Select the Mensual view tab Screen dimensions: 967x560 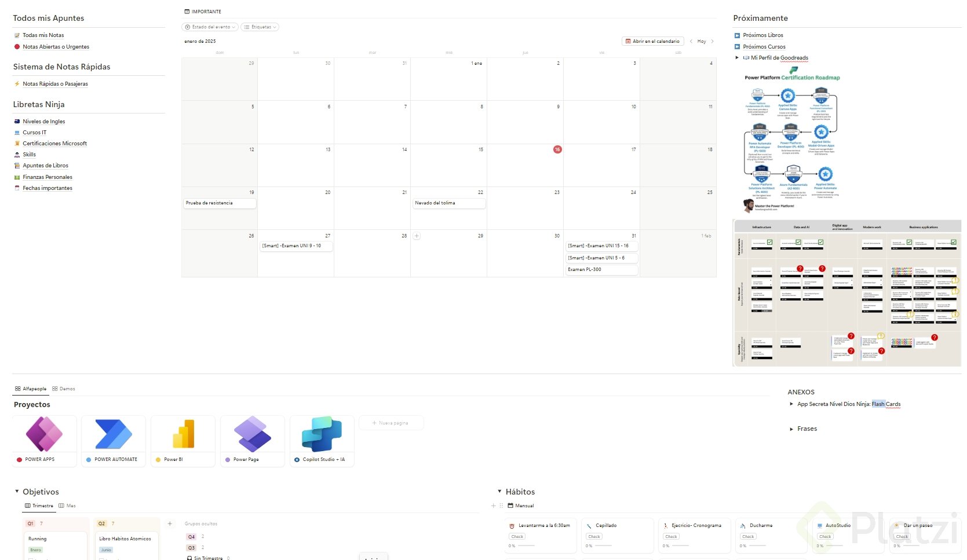[521, 506]
